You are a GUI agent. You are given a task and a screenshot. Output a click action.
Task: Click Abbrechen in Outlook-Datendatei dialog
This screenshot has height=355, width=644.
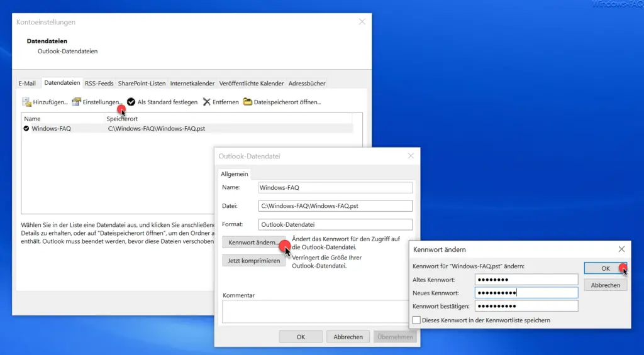click(x=348, y=337)
